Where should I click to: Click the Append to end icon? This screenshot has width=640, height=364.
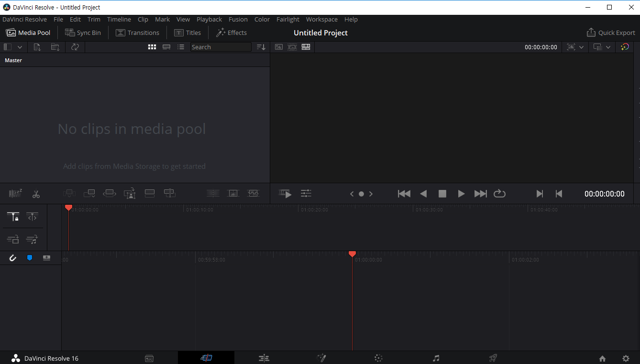(89, 194)
